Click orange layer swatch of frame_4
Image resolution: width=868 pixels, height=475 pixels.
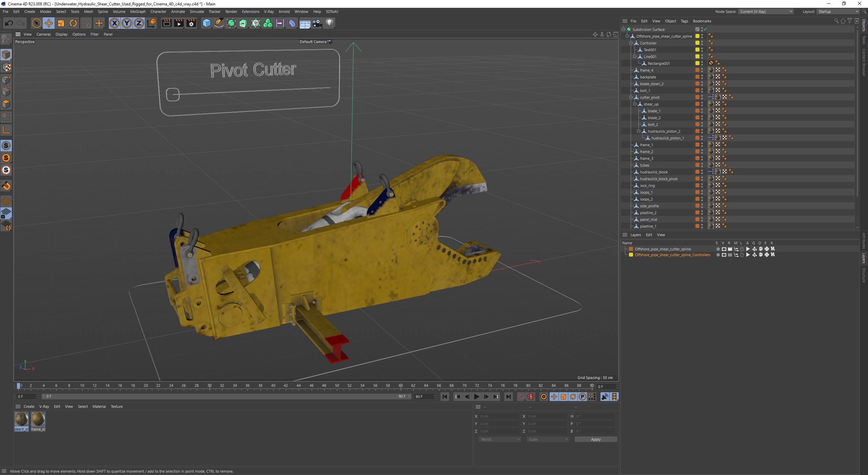coord(697,70)
